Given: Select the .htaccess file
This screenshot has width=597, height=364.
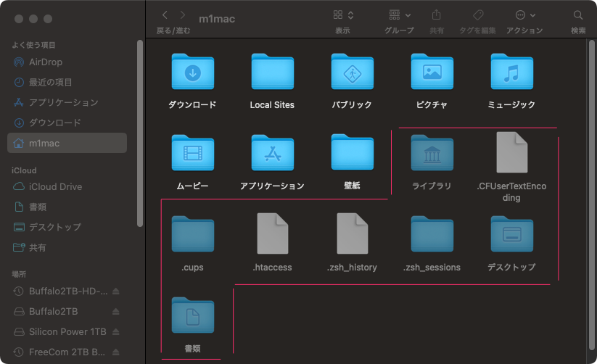Looking at the screenshot, I should tap(272, 234).
